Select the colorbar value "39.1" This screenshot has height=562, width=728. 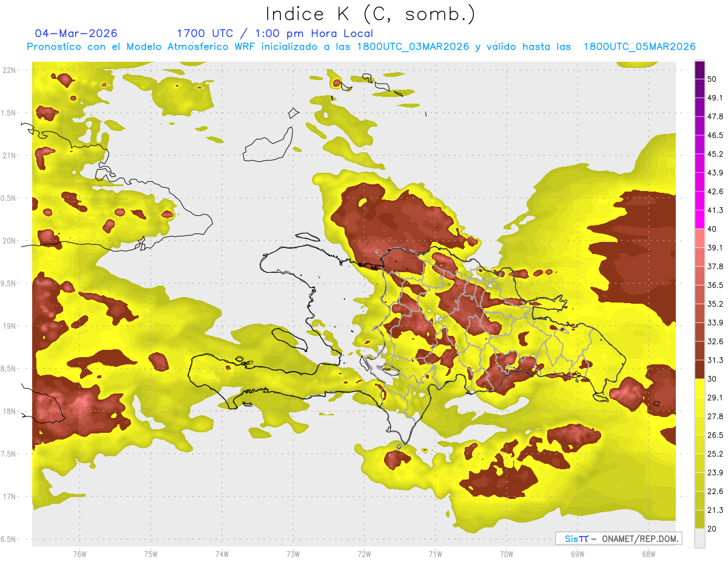click(715, 247)
